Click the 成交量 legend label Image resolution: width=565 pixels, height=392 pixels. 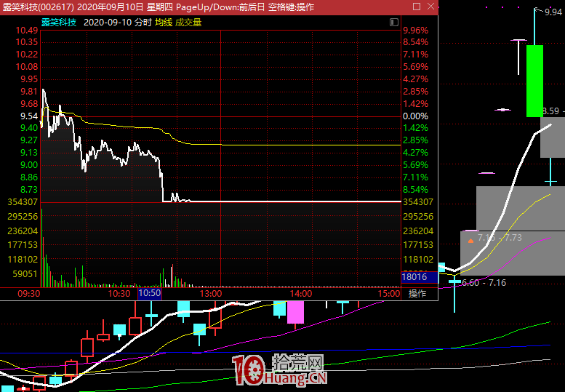(x=188, y=23)
